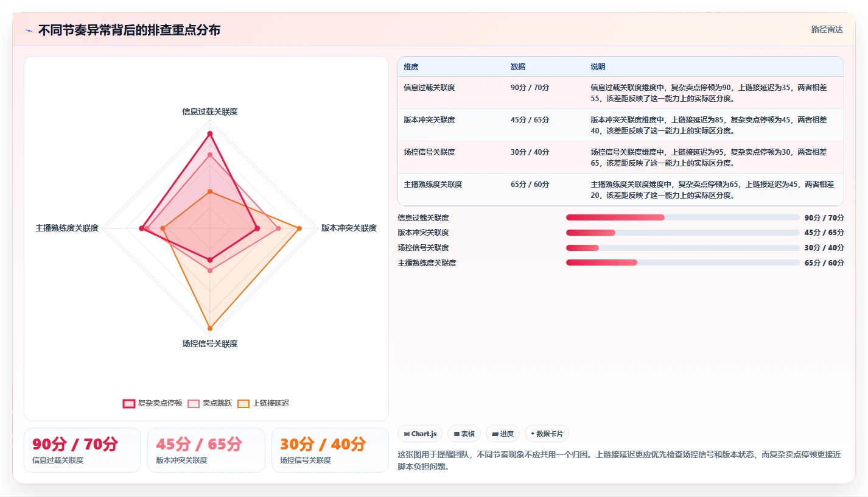This screenshot has height=497, width=868.
Task: Open the pink 45分 / 65分 data card
Action: click(206, 450)
